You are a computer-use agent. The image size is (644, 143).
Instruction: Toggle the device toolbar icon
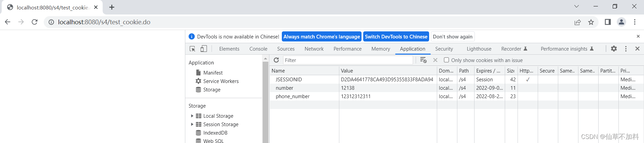[203, 49]
